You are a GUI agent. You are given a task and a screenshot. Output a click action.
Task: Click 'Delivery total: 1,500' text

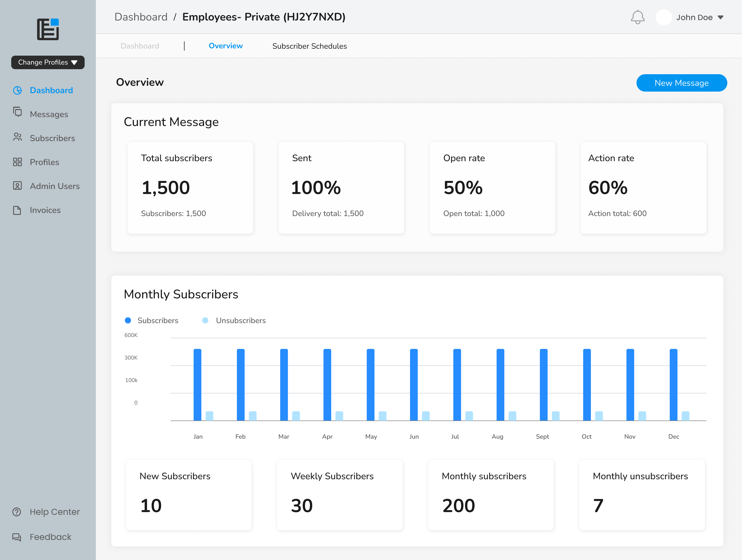328,213
